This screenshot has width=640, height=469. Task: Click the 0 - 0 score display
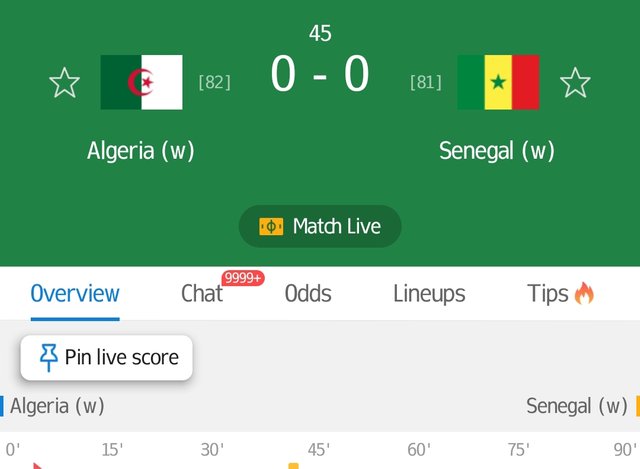click(320, 74)
